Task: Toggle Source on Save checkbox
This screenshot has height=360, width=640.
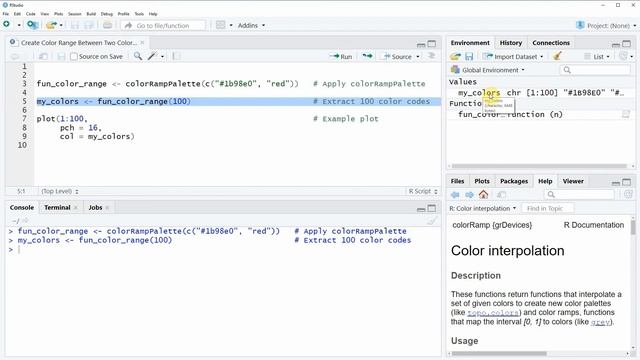Action: click(74, 56)
